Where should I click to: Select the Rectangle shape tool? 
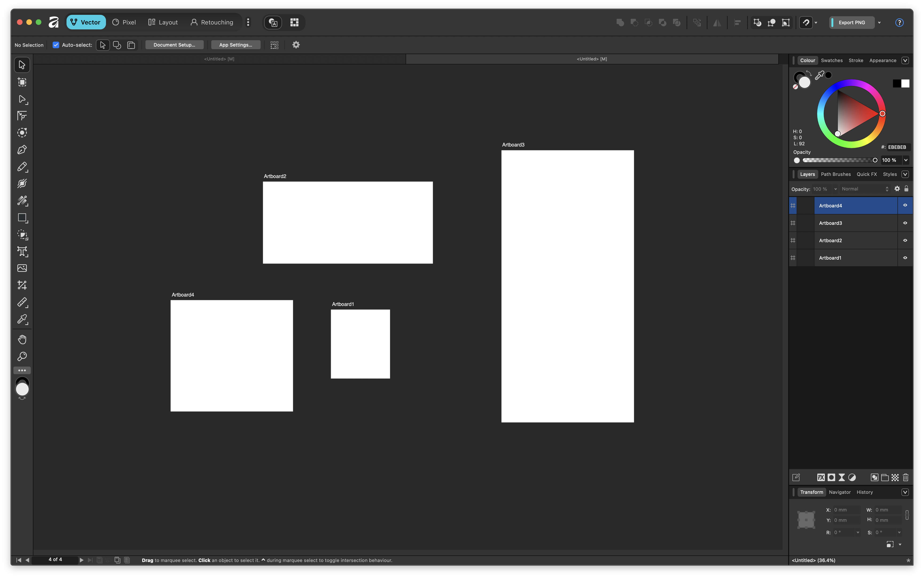coord(22,218)
